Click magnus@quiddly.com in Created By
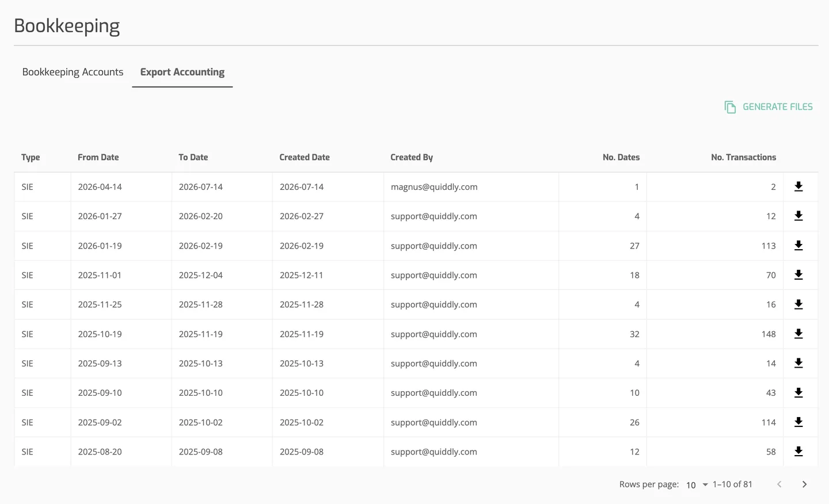 coord(434,187)
